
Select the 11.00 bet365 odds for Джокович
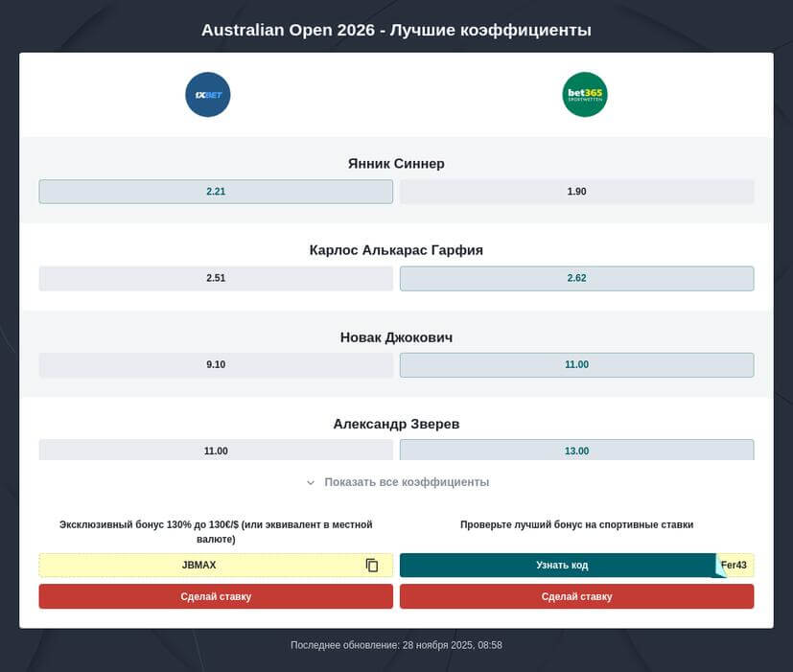click(x=576, y=364)
